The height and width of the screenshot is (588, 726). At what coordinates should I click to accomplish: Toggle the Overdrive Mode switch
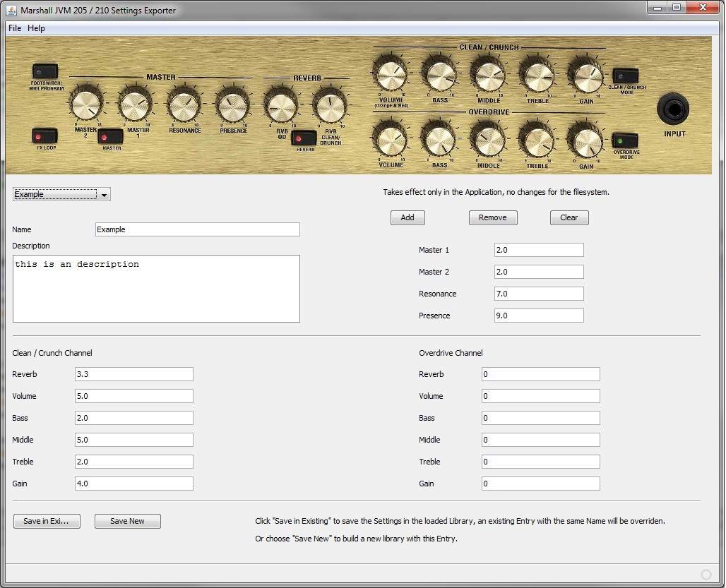point(625,140)
